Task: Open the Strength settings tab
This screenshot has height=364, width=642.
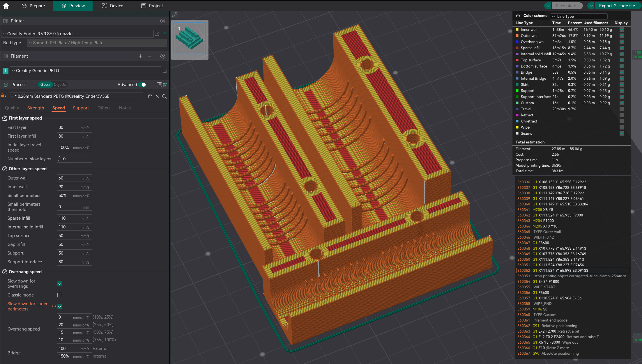Action: tap(36, 108)
